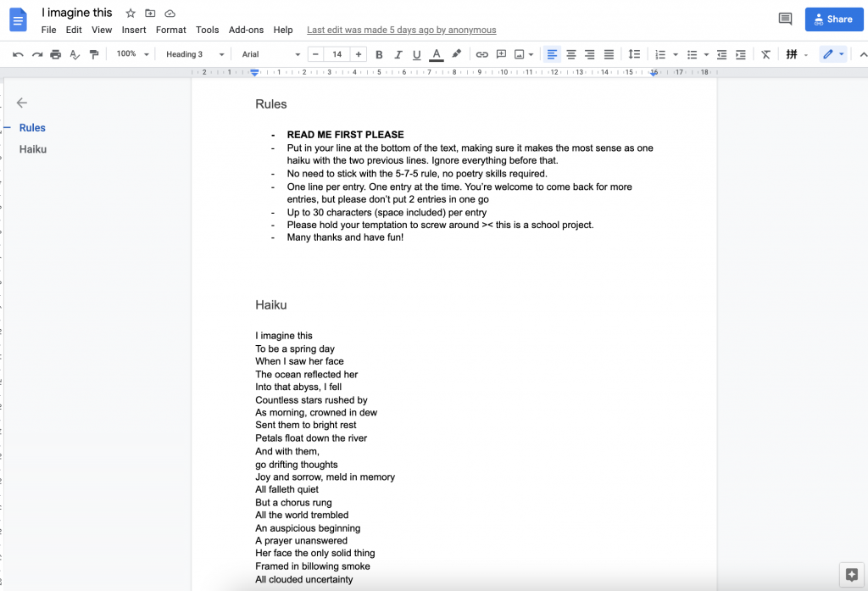Expand the insert image options arrow
Viewport: 868px width, 591px height.
531,54
